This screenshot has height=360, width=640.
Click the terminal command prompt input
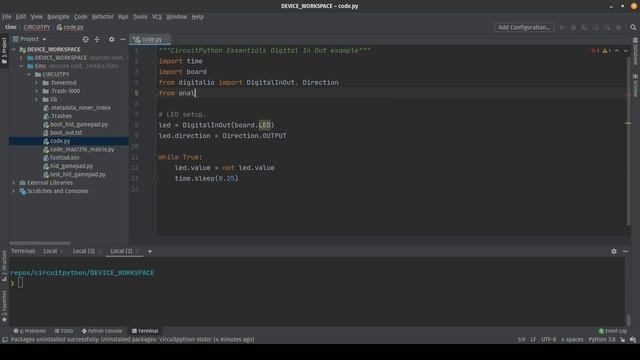pos(20,282)
